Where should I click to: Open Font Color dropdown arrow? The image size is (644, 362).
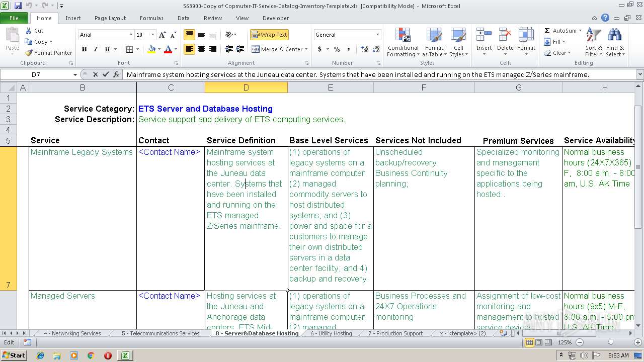(176, 49)
